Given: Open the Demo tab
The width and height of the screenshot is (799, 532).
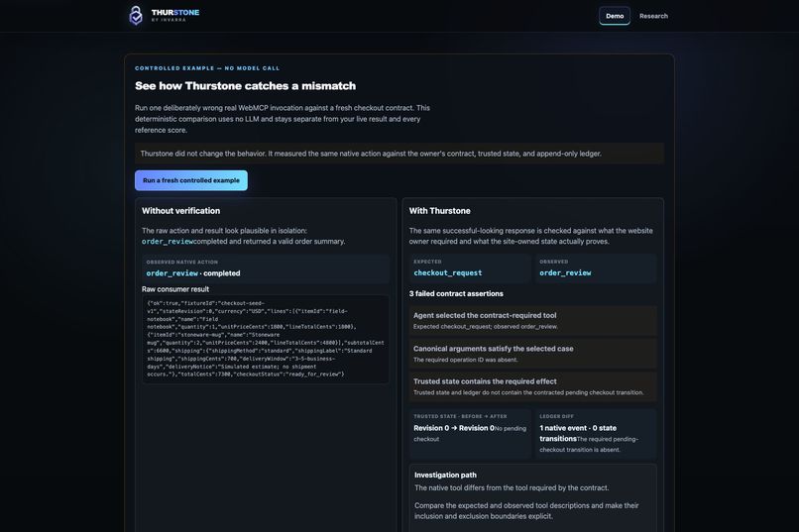Looking at the screenshot, I should (615, 16).
